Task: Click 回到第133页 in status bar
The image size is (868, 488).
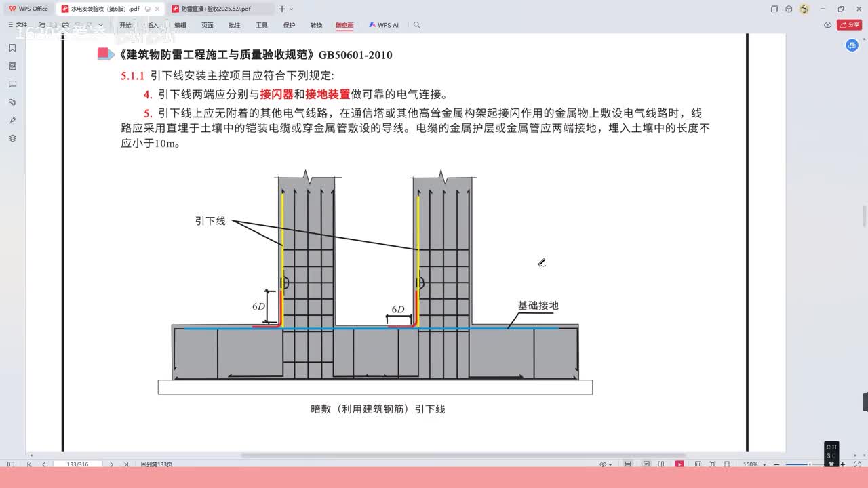Action: 157,464
